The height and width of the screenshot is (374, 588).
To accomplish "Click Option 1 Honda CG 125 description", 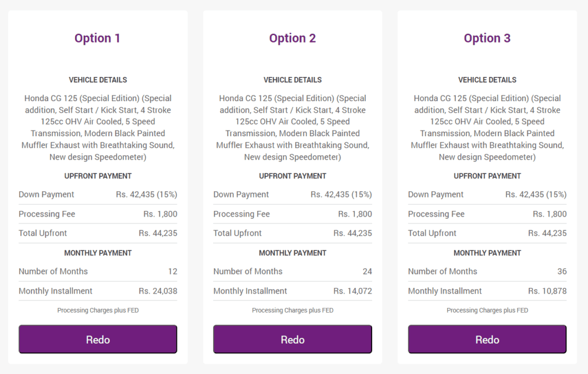I will tap(98, 128).
